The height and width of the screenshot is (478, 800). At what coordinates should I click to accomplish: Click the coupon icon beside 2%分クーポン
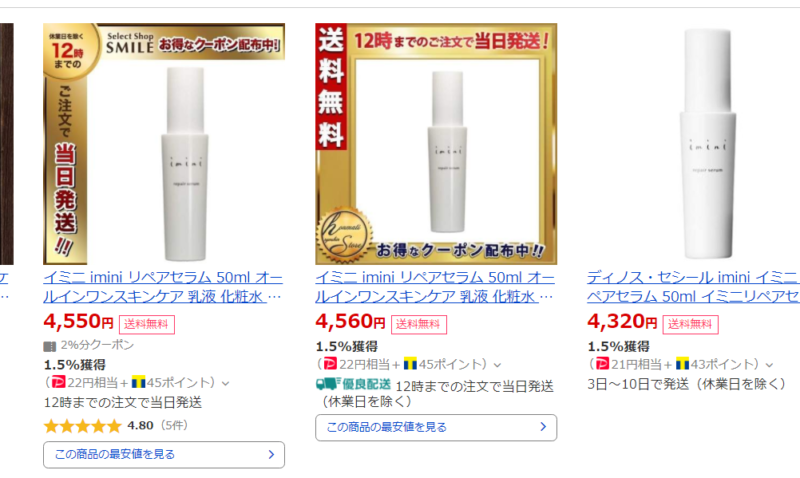tap(49, 346)
